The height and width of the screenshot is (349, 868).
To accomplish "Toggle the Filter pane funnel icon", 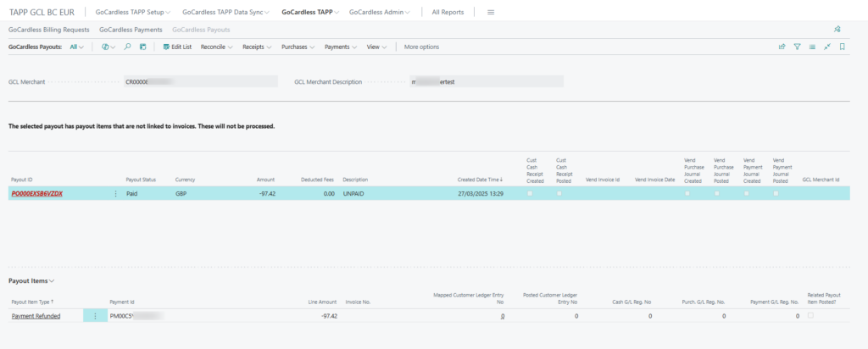I will click(797, 47).
